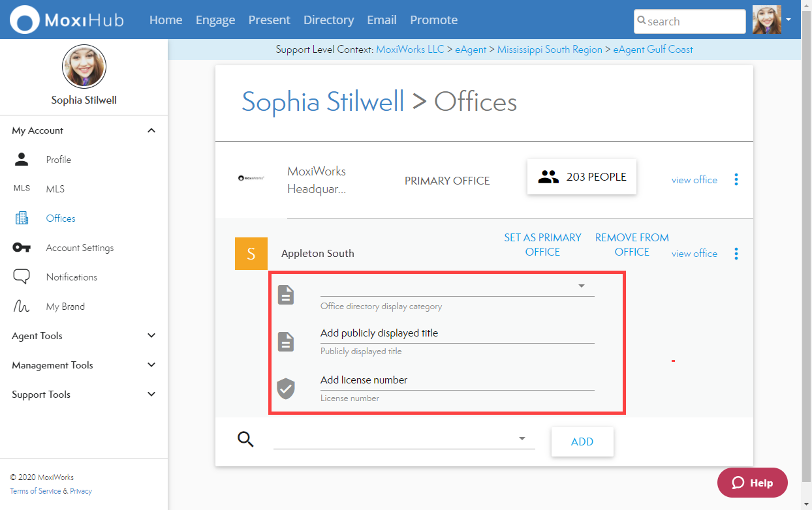
Task: Click the 203 People button
Action: (x=582, y=177)
